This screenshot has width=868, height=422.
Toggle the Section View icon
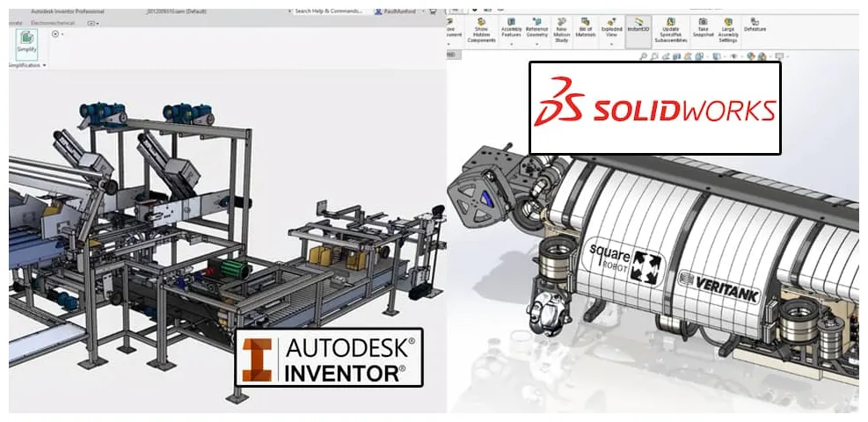676,56
